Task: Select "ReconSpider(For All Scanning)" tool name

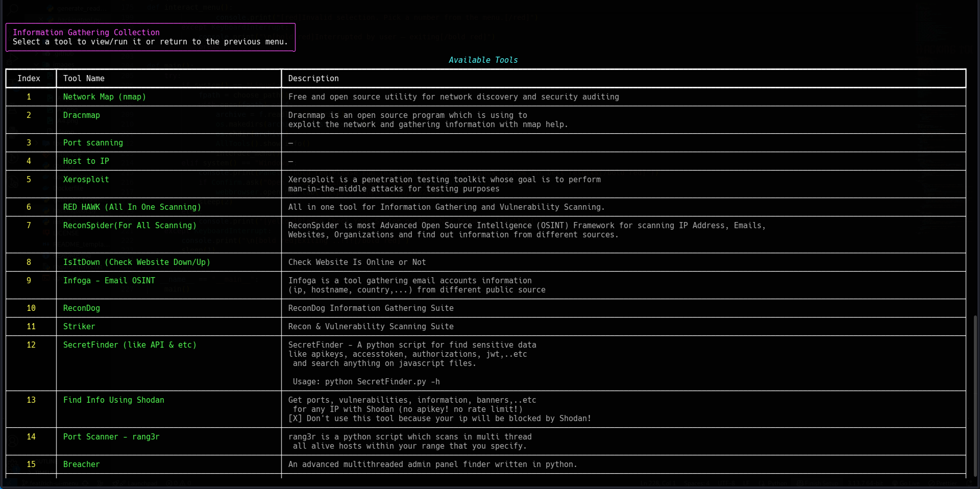Action: 130,226
